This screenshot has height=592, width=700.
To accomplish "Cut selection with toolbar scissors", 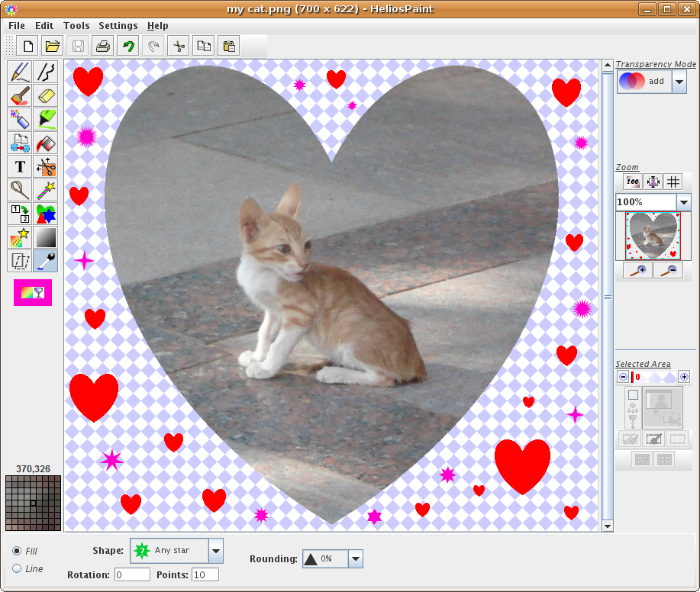I will click(179, 46).
